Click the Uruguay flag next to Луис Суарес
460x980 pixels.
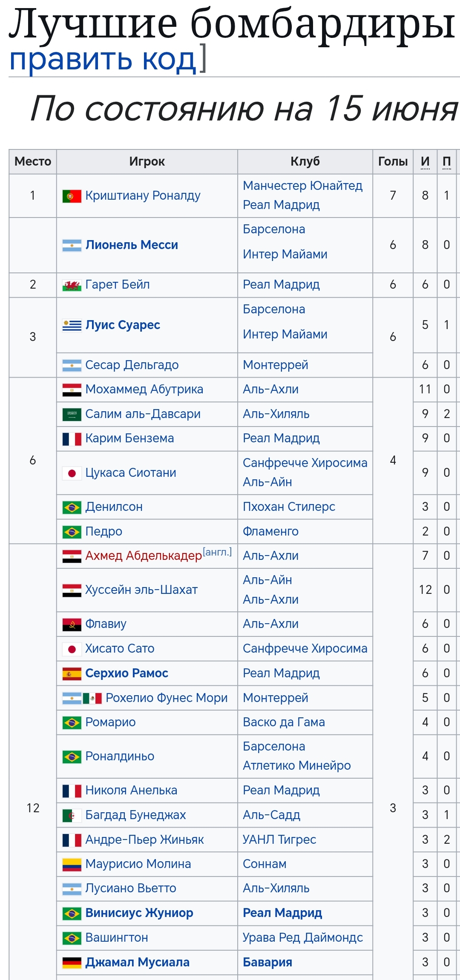click(72, 325)
